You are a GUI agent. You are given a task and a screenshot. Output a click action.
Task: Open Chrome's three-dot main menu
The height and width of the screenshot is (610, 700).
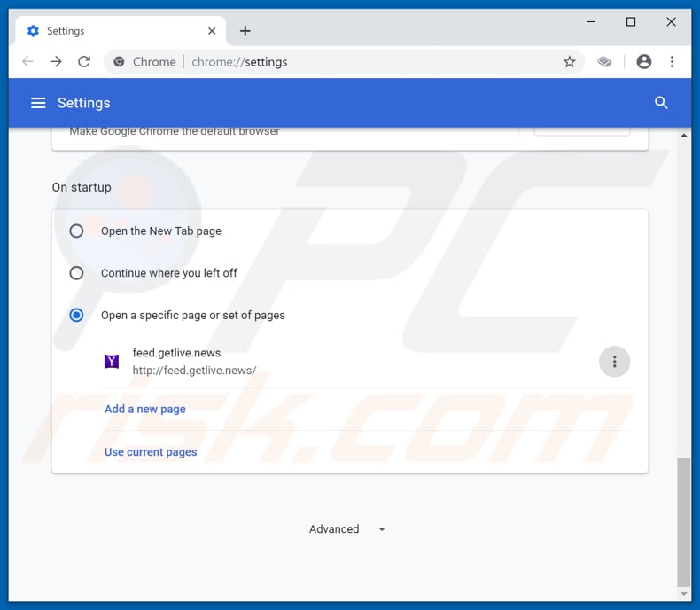pyautogui.click(x=672, y=62)
